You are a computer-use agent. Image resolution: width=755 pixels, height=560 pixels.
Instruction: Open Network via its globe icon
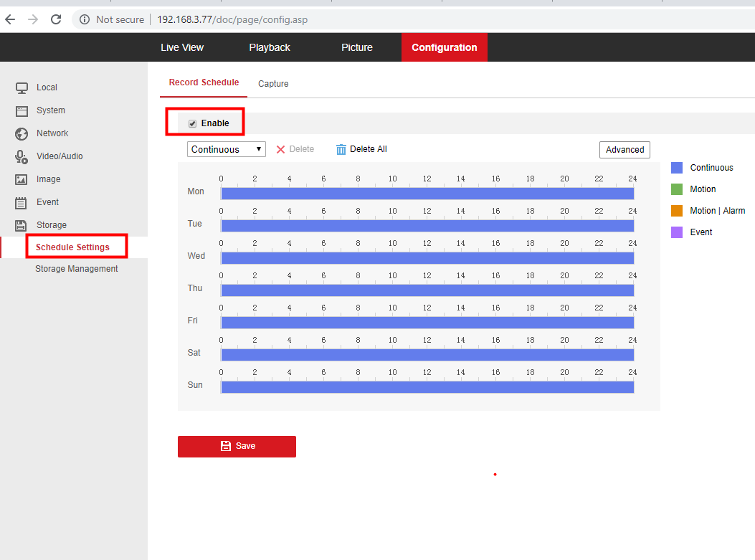pyautogui.click(x=22, y=133)
